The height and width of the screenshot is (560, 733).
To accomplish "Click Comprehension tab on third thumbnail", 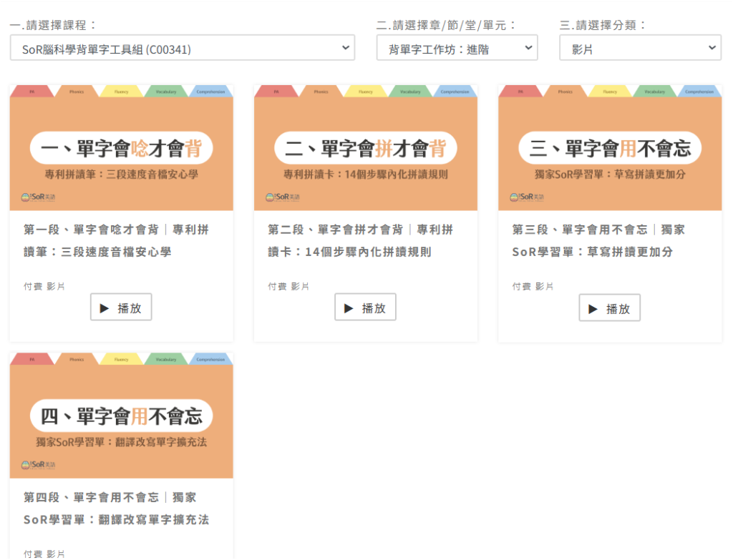I will click(x=698, y=92).
